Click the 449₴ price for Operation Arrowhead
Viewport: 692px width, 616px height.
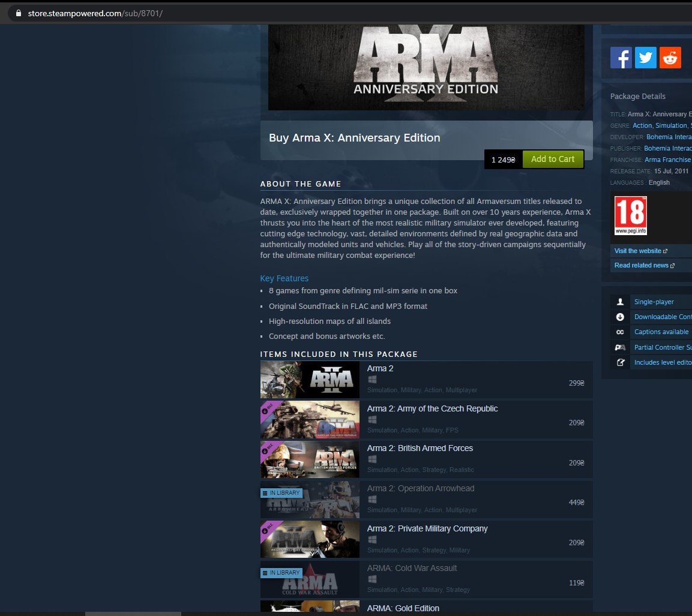[x=576, y=503]
